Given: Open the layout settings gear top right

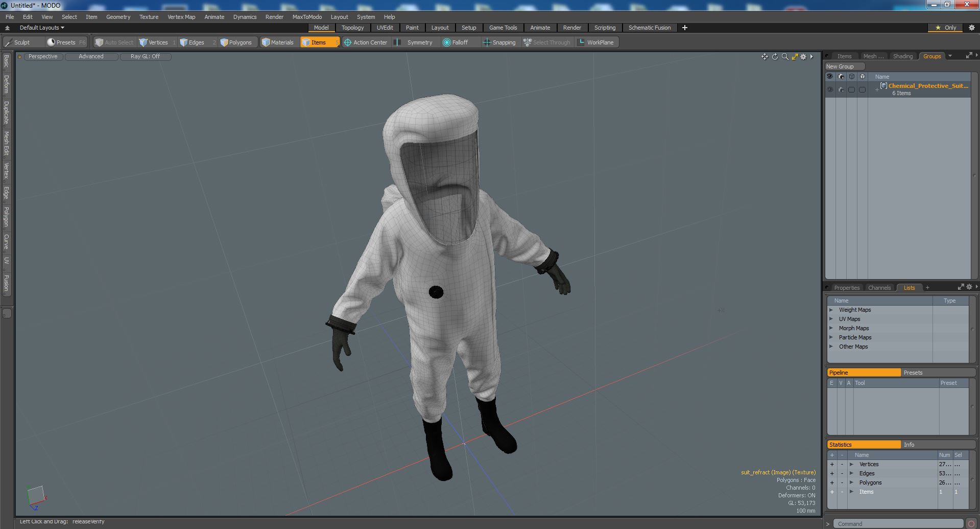Looking at the screenshot, I should tap(971, 28).
